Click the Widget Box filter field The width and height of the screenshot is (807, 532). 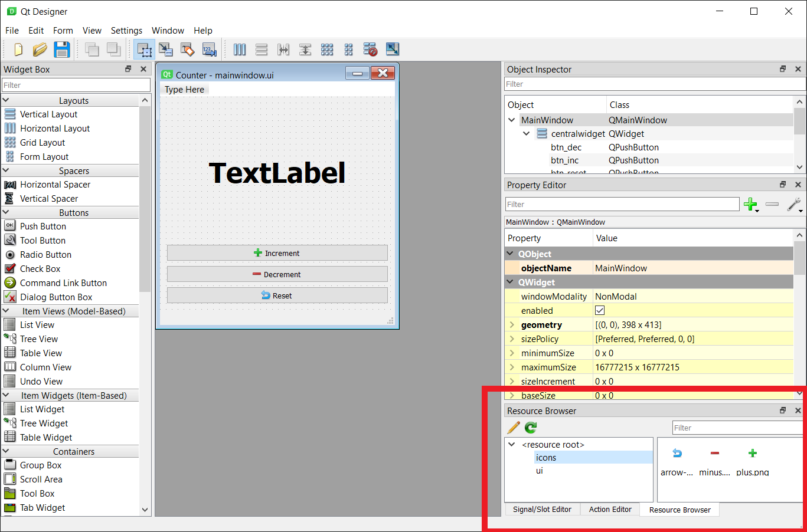[76, 85]
